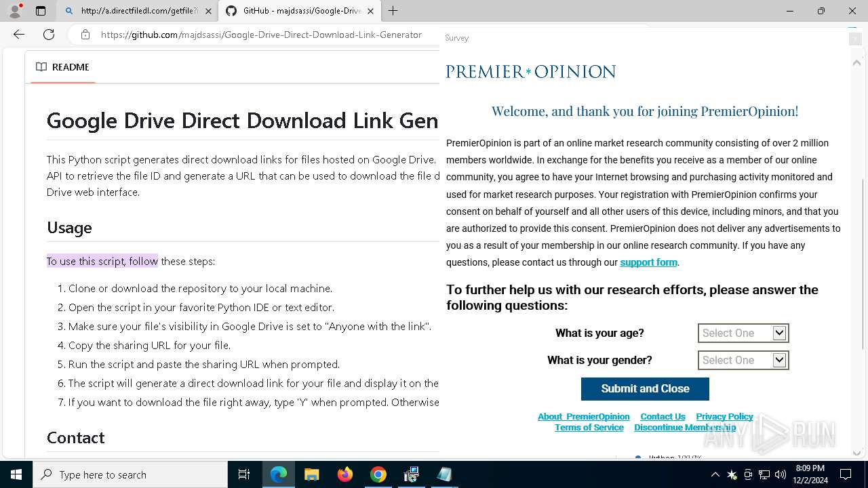Viewport: 868px width, 488px height.
Task: Open the tab actions menu icon
Action: [41, 11]
